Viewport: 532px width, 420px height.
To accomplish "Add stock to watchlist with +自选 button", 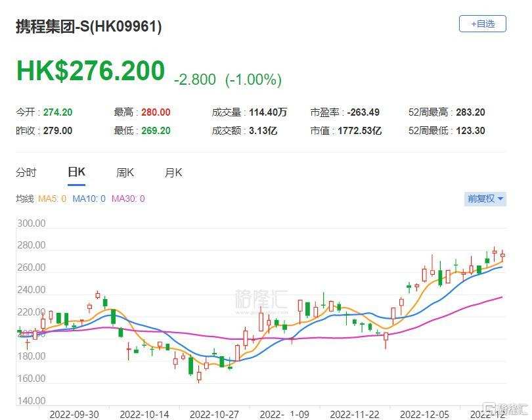I will [483, 24].
